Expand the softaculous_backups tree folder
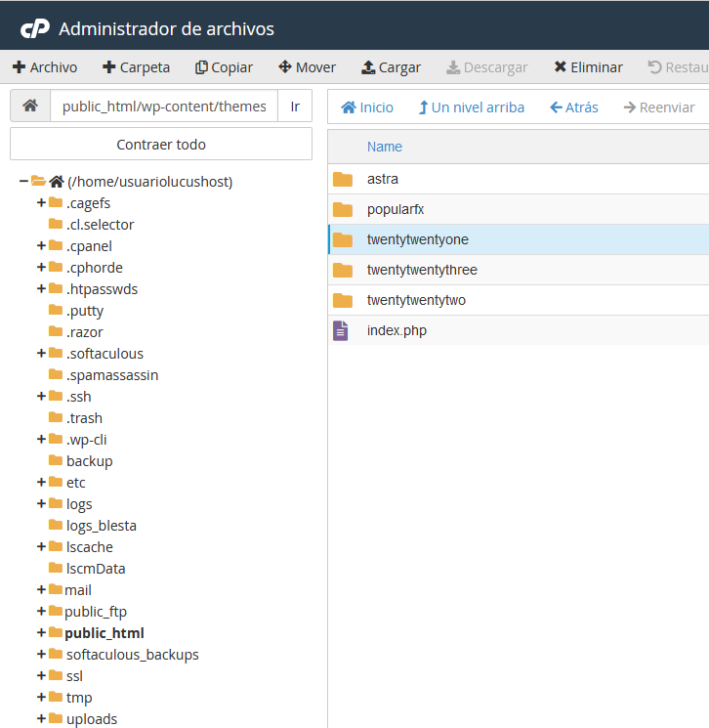Viewport: 709px width, 728px height. (x=41, y=654)
